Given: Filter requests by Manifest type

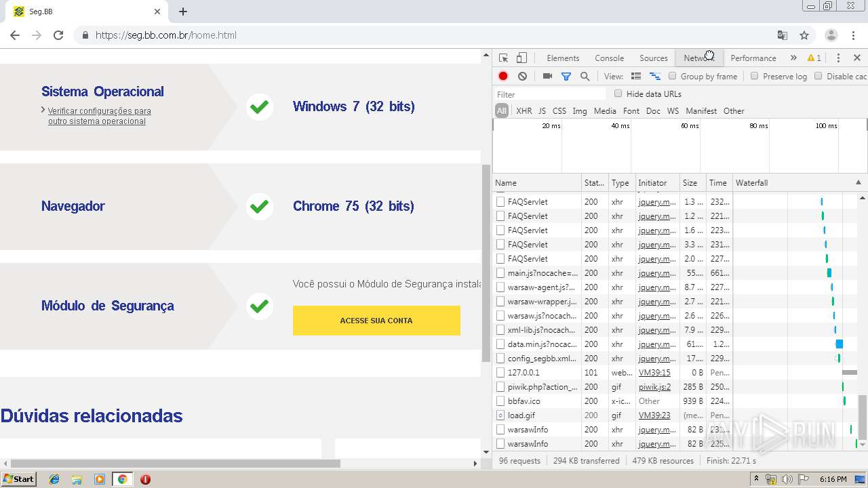Looking at the screenshot, I should point(701,111).
